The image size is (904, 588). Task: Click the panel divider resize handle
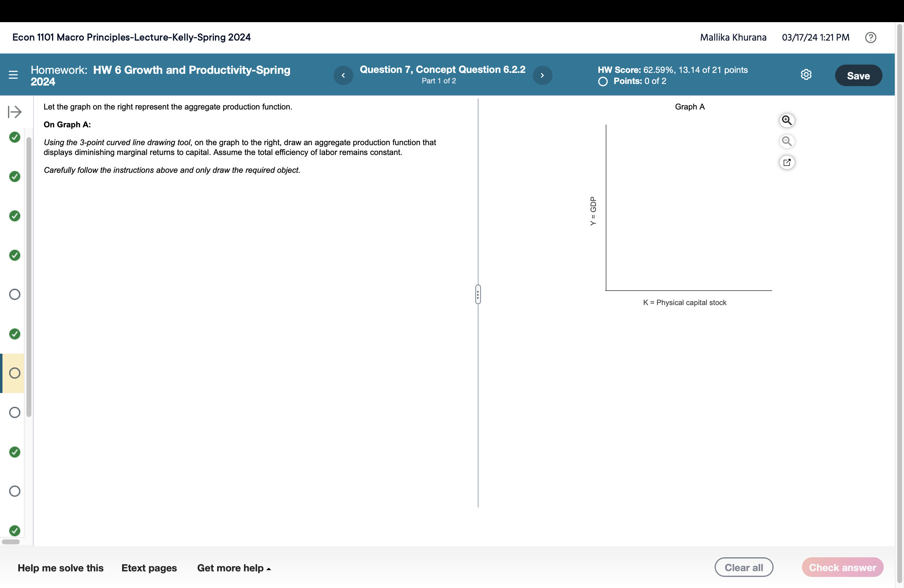point(478,294)
